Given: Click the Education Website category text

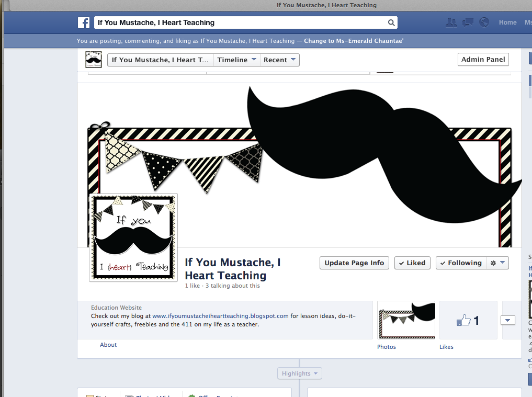Looking at the screenshot, I should [116, 308].
